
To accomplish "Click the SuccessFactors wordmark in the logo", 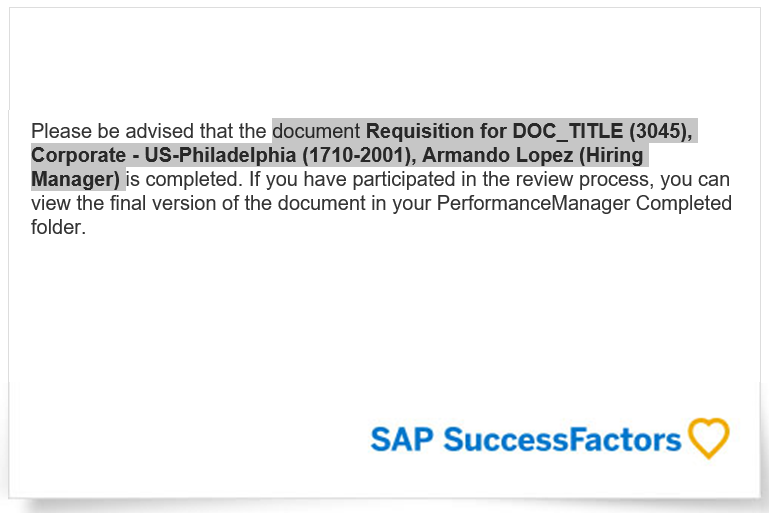I will pos(562,439).
